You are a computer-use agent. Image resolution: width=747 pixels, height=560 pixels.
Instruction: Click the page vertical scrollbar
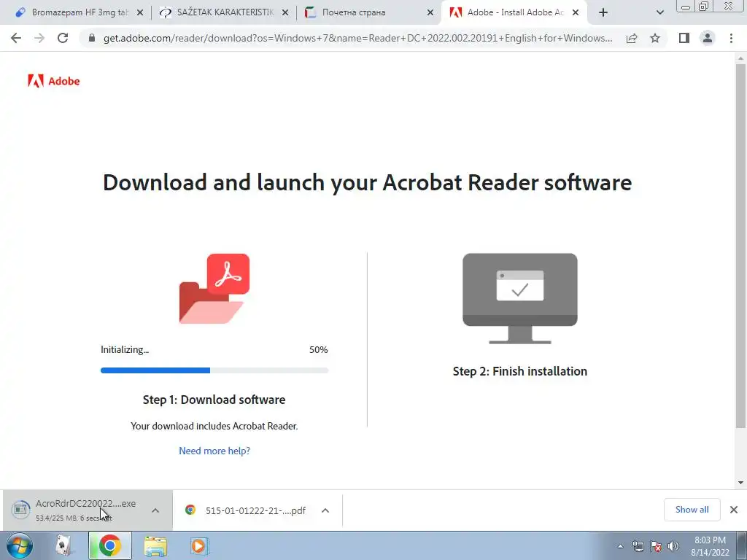tap(740, 245)
